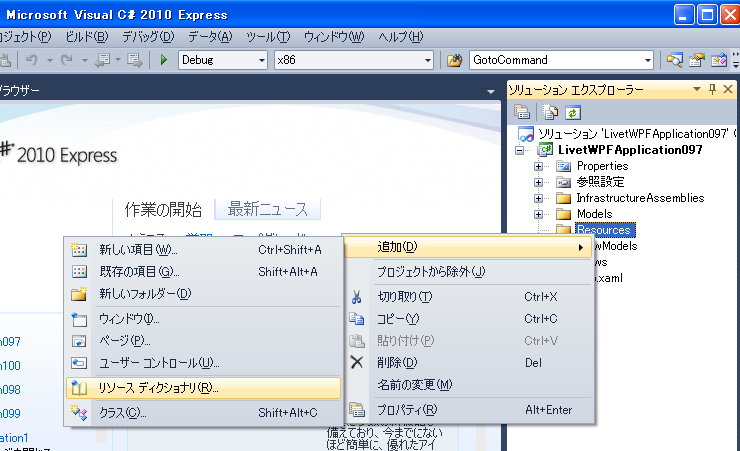Click the User Control icon in submenu
This screenshot has width=740, height=451.
[x=79, y=363]
